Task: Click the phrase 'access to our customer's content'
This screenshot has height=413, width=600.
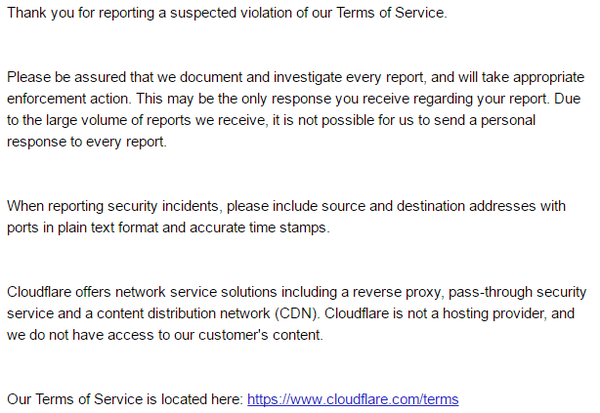Action: 210,335
